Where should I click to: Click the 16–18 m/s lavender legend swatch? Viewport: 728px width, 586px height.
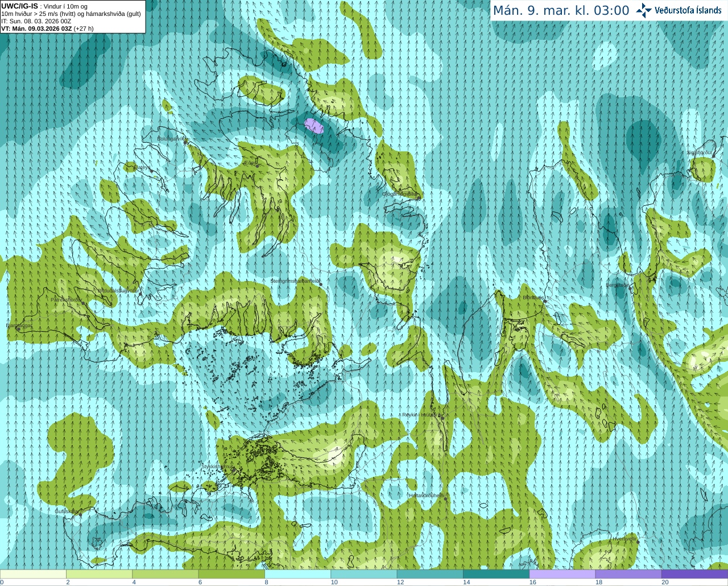click(562, 574)
